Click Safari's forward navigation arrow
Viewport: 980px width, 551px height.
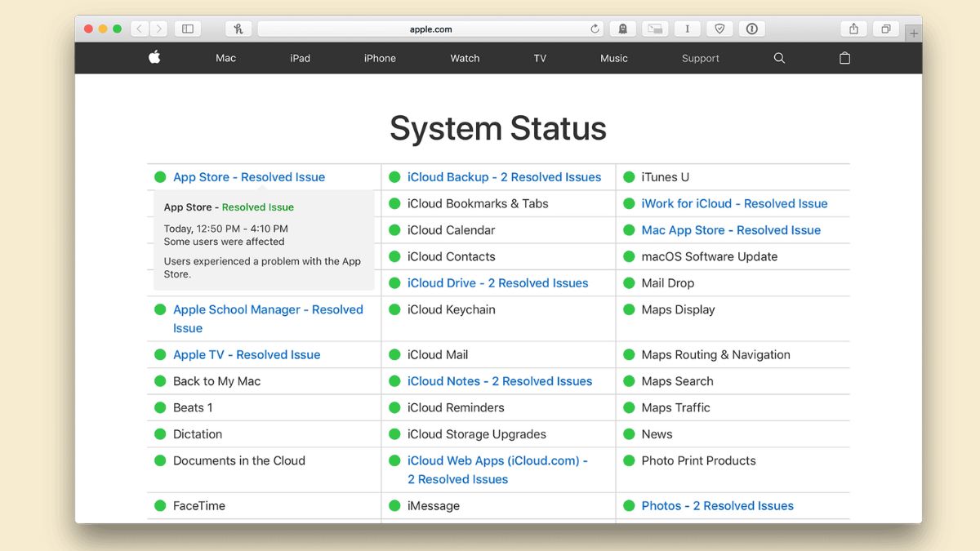pyautogui.click(x=158, y=29)
